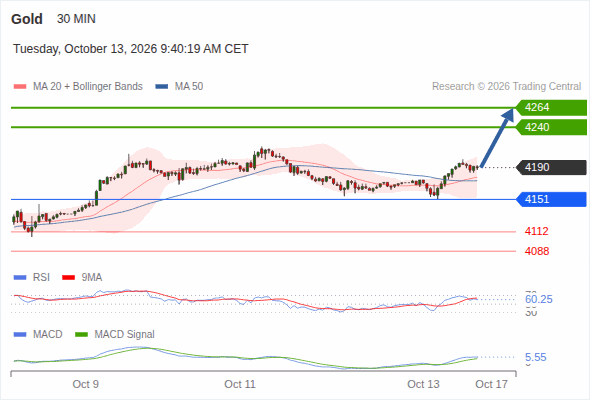Click the Oct 13 date axis label

pos(423,384)
